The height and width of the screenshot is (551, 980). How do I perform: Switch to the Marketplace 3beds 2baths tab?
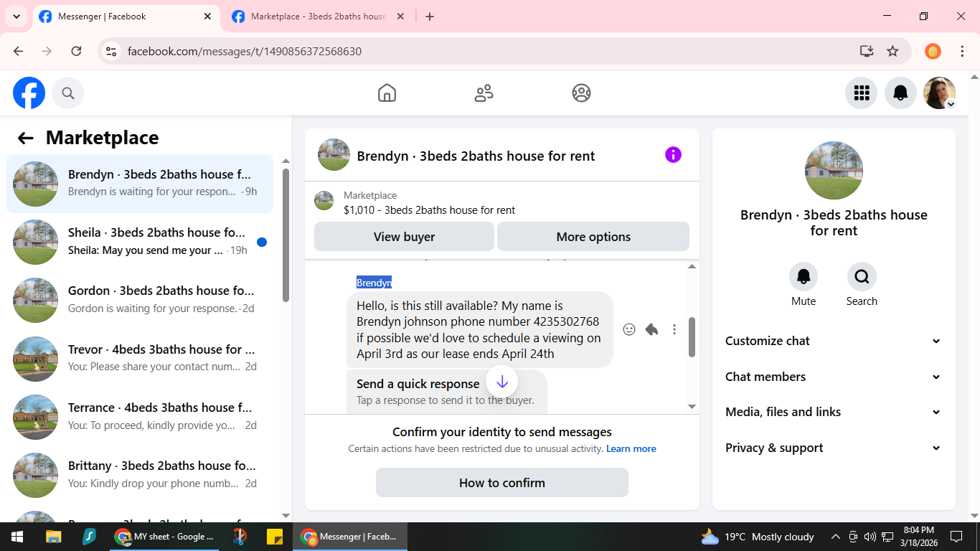(319, 17)
